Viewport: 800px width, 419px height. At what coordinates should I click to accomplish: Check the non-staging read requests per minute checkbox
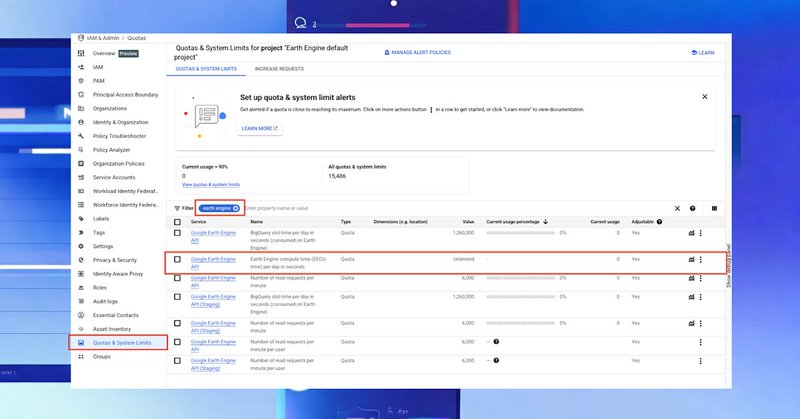point(177,278)
